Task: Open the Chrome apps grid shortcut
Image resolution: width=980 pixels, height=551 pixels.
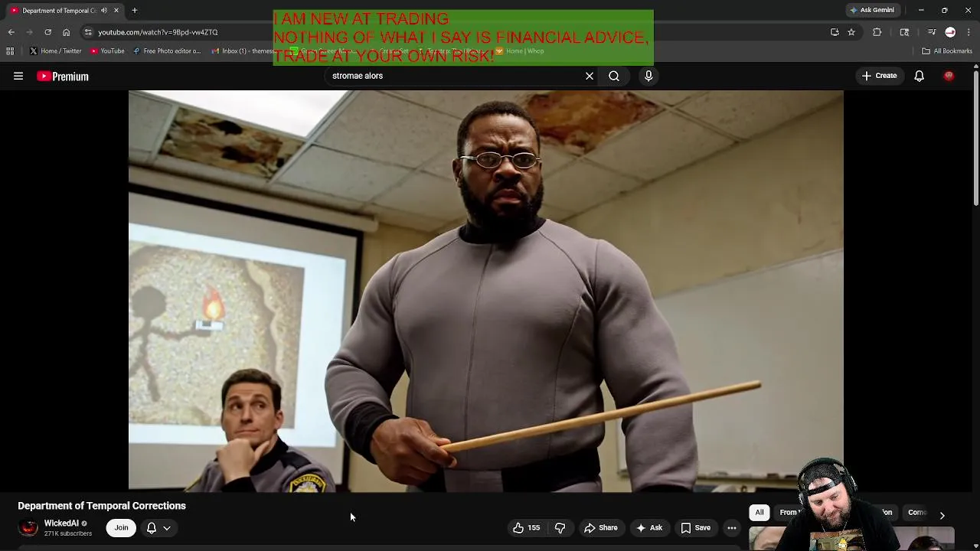Action: coord(10,51)
